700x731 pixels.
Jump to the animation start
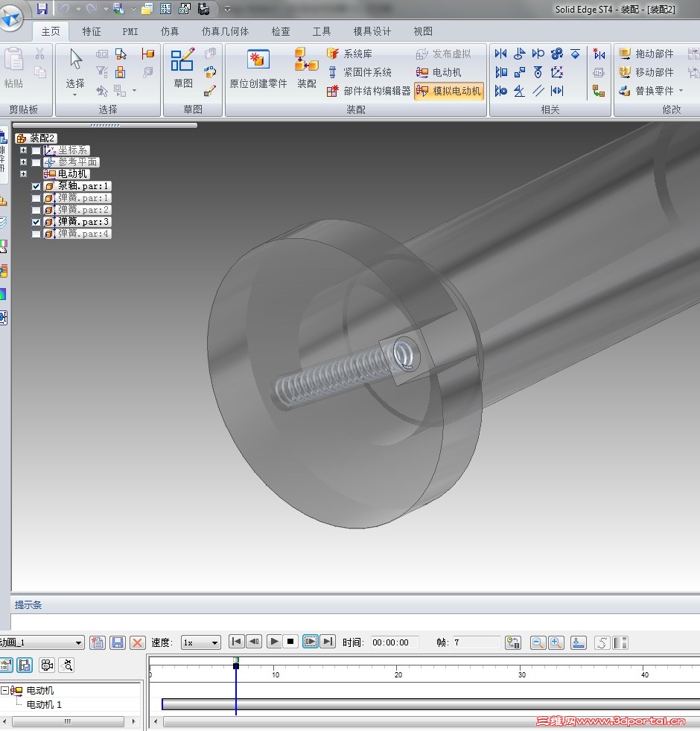(x=237, y=642)
